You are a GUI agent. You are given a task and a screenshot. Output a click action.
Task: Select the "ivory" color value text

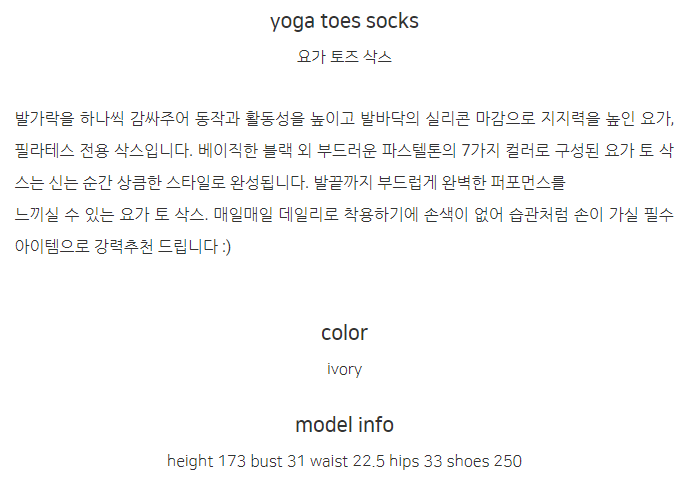pyautogui.click(x=344, y=369)
